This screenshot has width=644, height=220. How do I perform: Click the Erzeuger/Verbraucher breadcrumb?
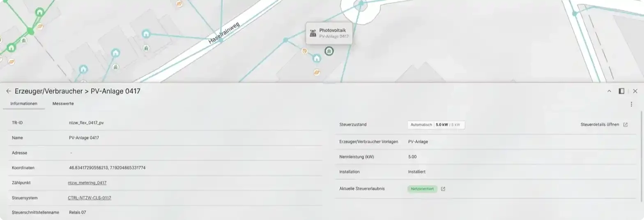coord(49,91)
